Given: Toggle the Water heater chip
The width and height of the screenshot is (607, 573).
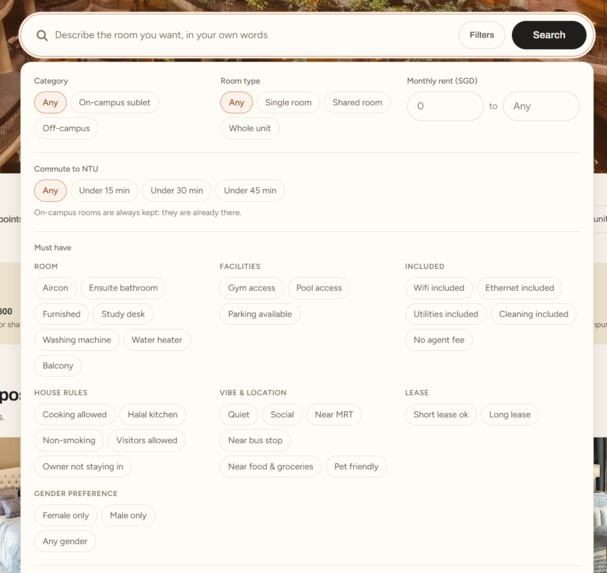Looking at the screenshot, I should 157,340.
